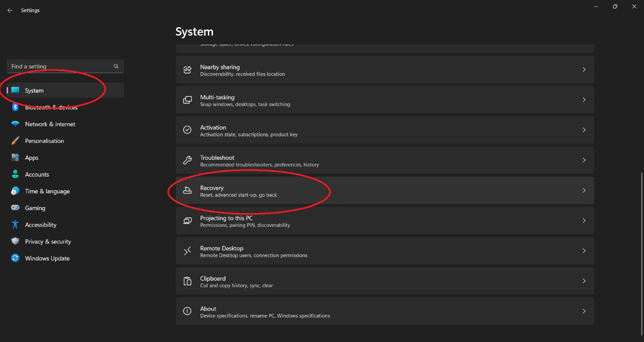This screenshot has height=342, width=644.
Task: Click the Find a setting search field
Action: click(61, 66)
